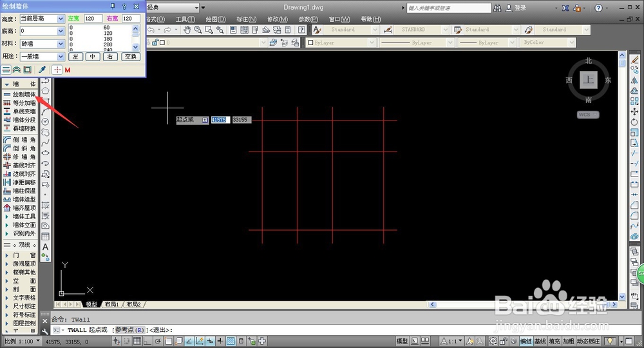Select 基线对齐 baseline align tool
This screenshot has width=644, height=348.
[20, 165]
